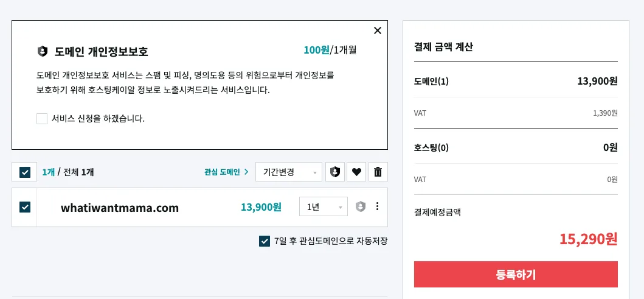Expand the 1년 period dropdown
This screenshot has height=299, width=644.
tap(324, 206)
